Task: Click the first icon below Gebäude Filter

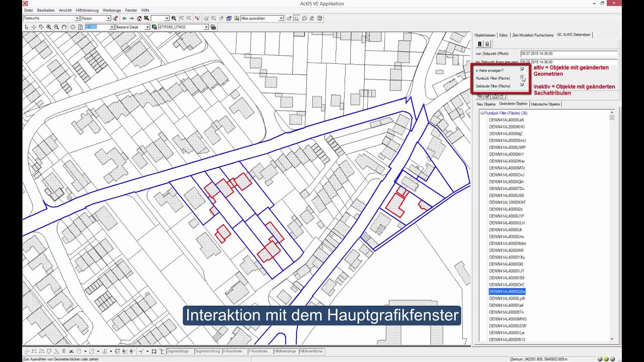Action: click(x=480, y=96)
